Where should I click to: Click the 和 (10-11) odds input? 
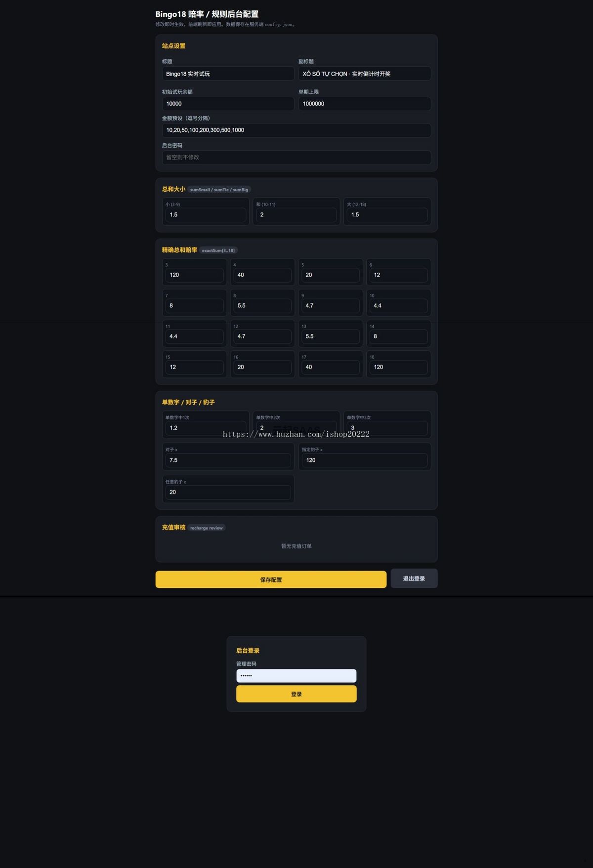[x=296, y=215]
